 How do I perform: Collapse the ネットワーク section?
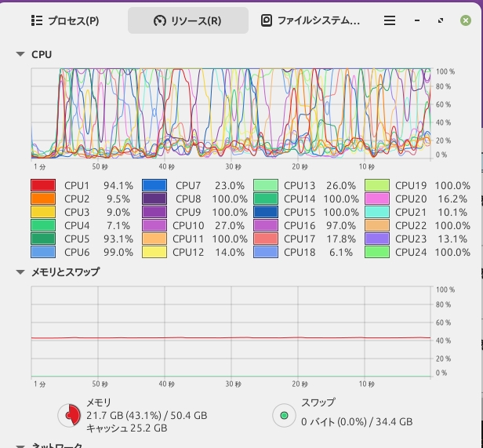coord(20,445)
